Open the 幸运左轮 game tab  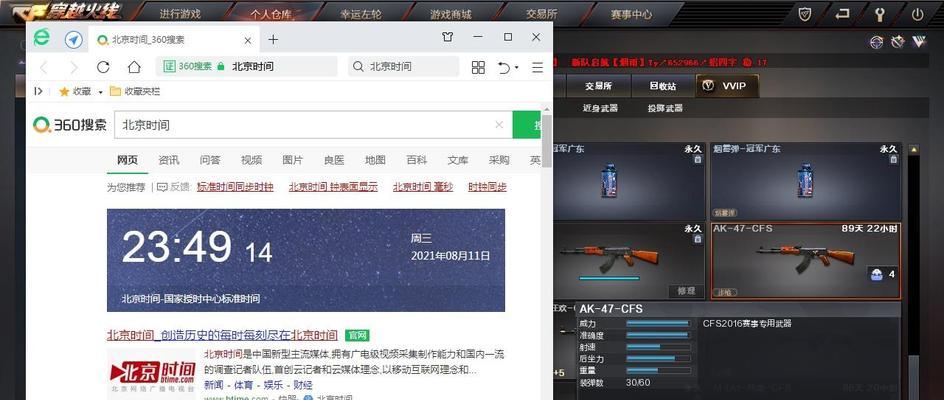point(361,13)
